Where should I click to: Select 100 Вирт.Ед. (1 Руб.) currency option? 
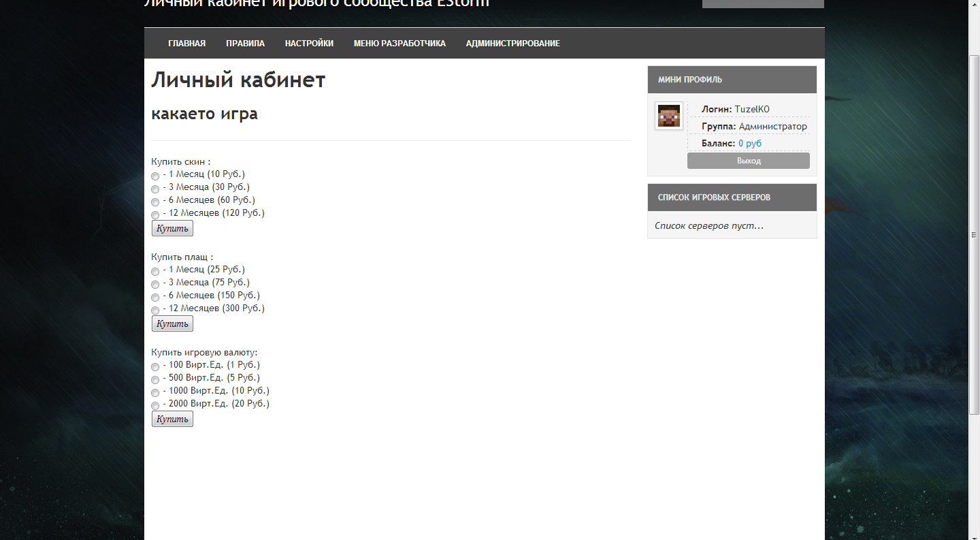pos(155,367)
